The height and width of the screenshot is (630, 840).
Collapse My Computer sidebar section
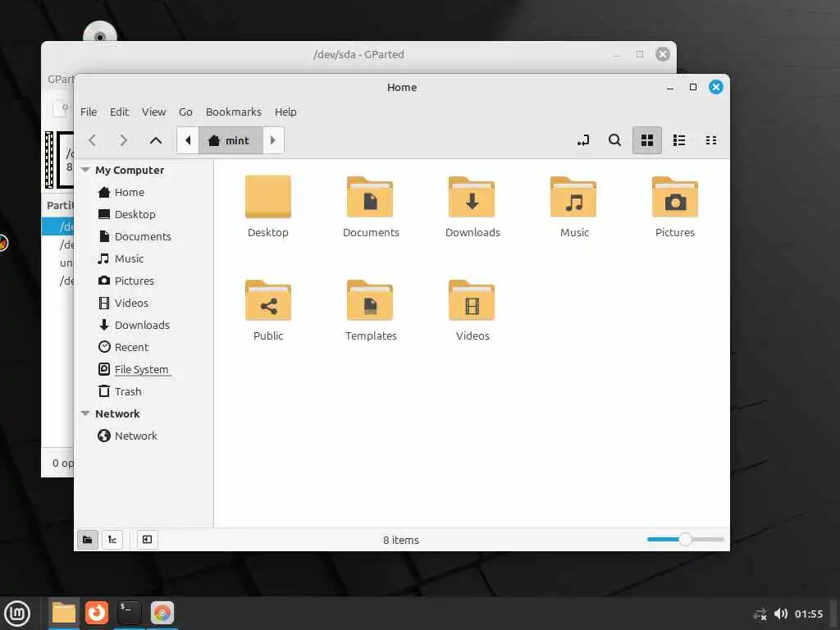coord(85,170)
